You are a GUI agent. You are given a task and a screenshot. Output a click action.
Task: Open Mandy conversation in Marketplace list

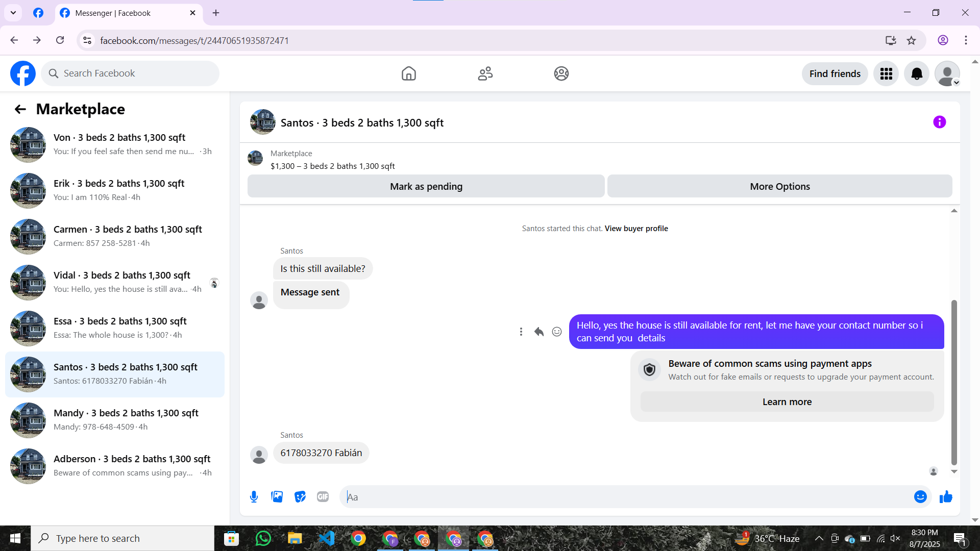point(115,420)
